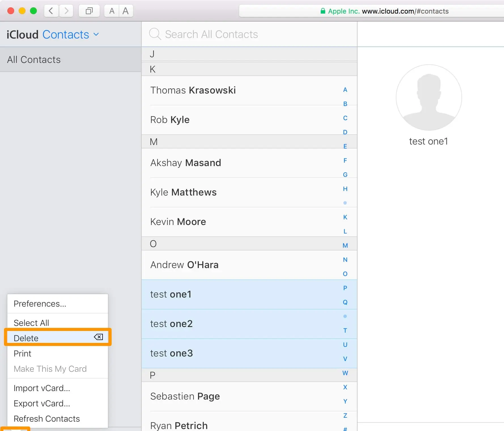Click the browser back arrow icon

tap(51, 11)
